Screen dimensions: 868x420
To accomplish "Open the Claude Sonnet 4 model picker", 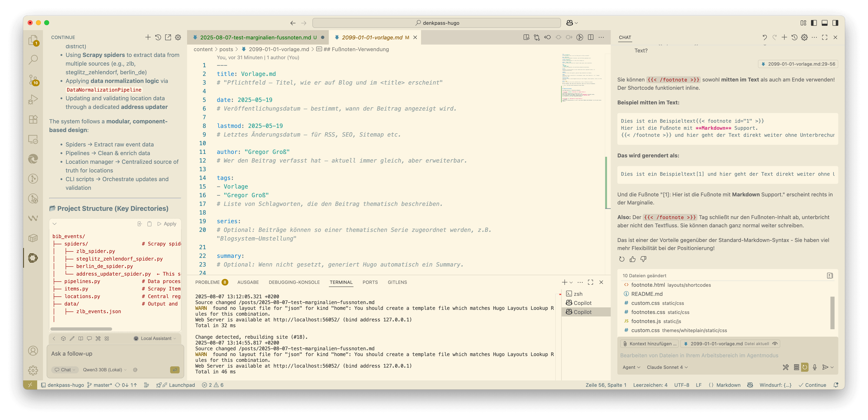I will pos(667,367).
